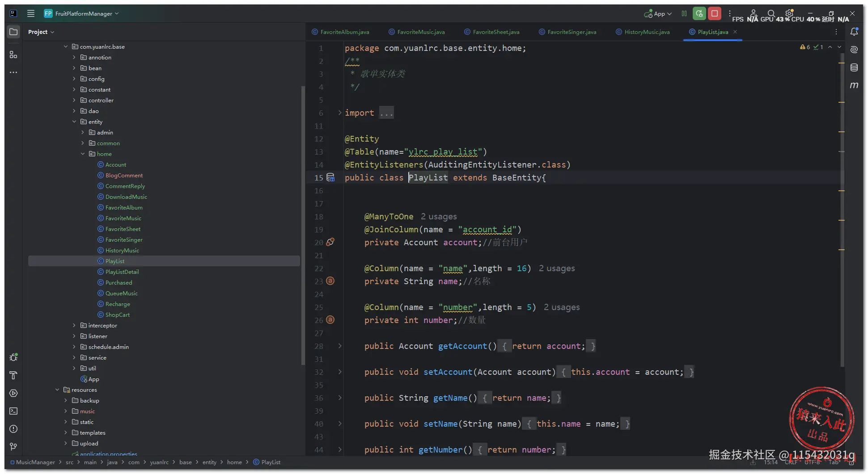Open the Code With Me user icon

(x=754, y=13)
